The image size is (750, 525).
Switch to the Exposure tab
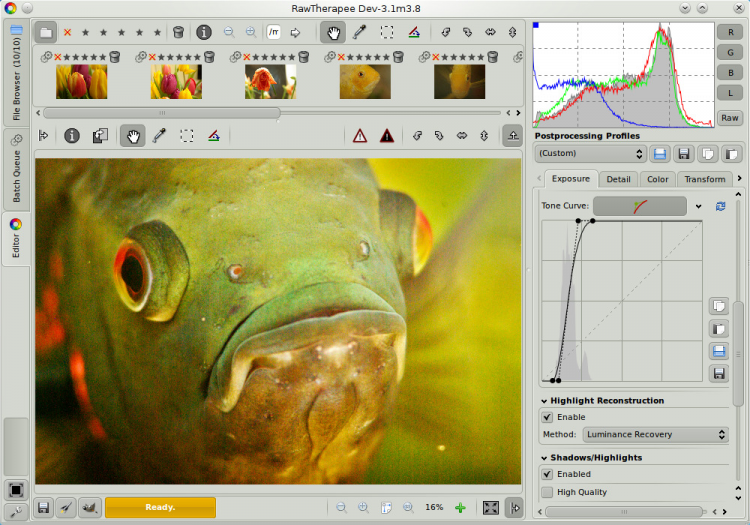click(571, 179)
